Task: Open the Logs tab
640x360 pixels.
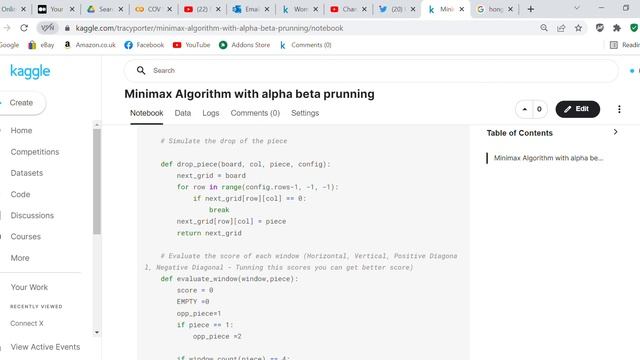Action: pos(211,113)
